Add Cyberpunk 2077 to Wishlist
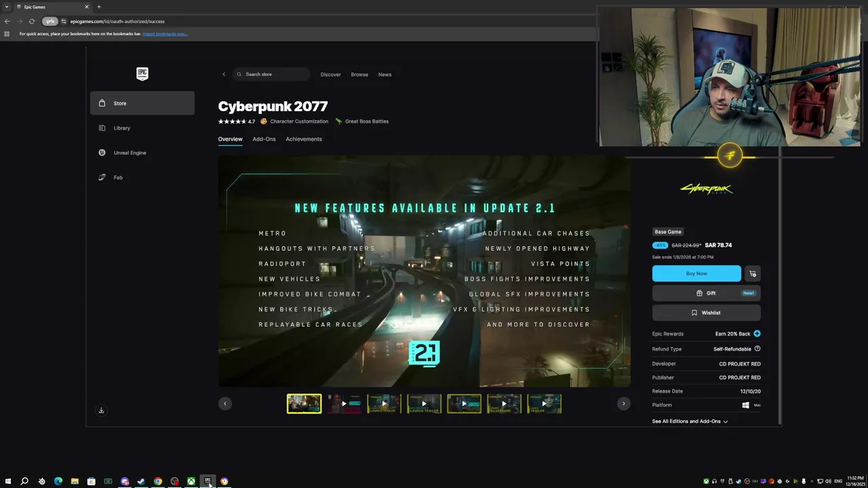 (706, 313)
